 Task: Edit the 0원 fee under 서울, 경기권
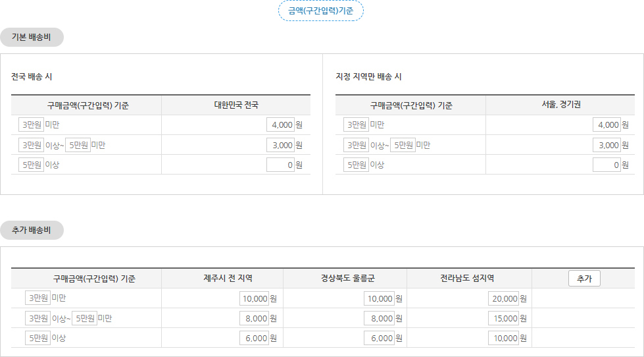[607, 165]
